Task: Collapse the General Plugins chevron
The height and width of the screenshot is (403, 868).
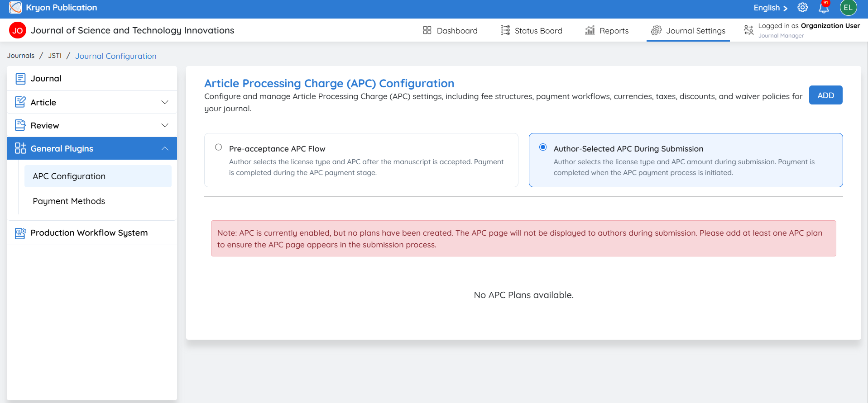Action: click(165, 148)
